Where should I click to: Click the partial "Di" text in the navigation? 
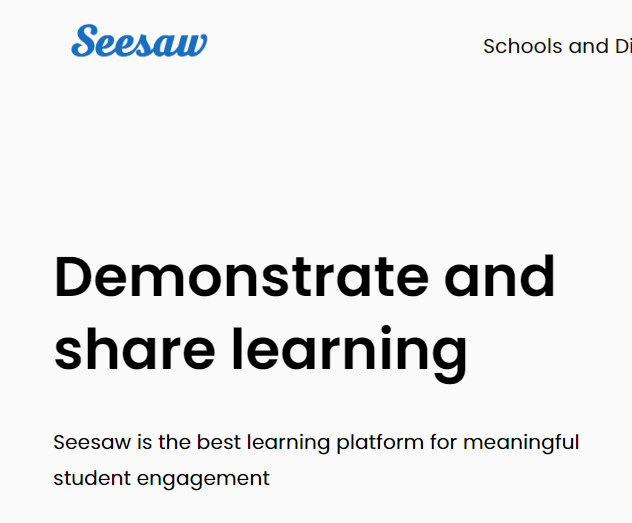[622, 46]
